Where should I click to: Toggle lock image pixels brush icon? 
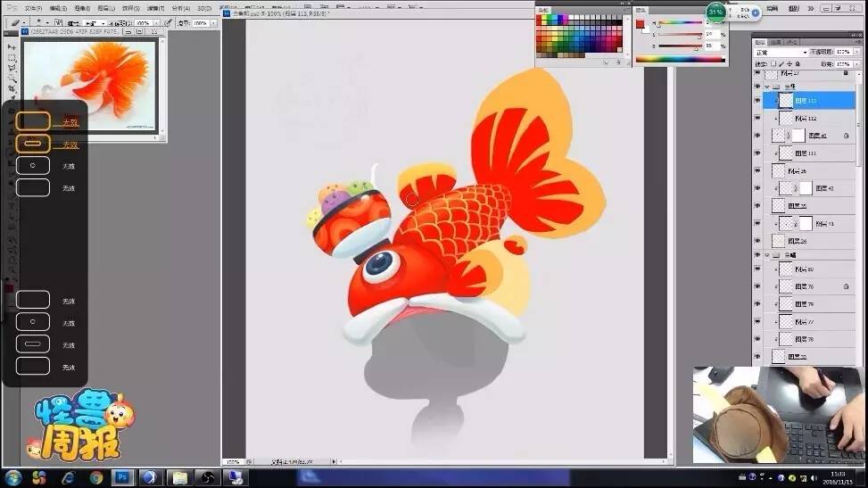[x=781, y=64]
